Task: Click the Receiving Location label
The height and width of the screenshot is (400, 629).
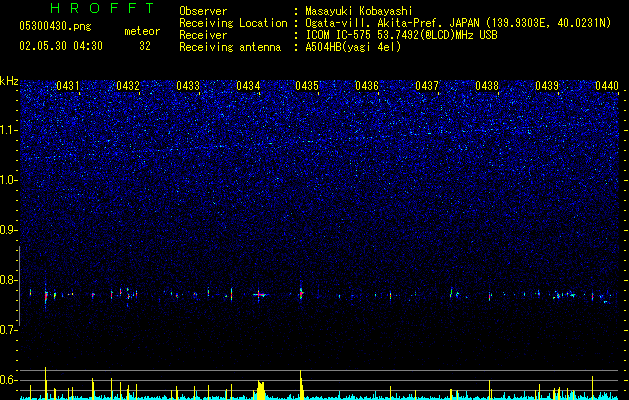Action: 233,23
